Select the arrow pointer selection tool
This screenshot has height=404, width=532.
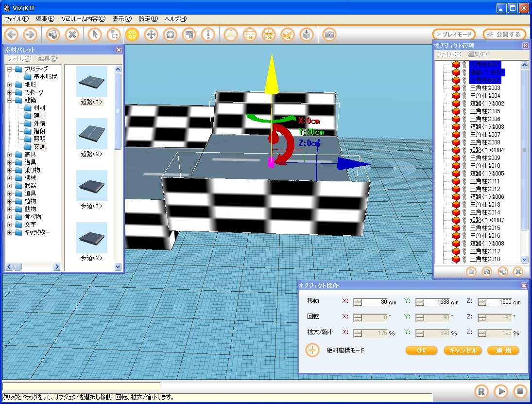[x=96, y=35]
